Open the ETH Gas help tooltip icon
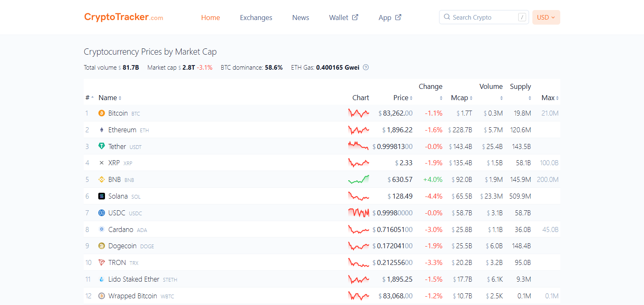 pos(365,67)
